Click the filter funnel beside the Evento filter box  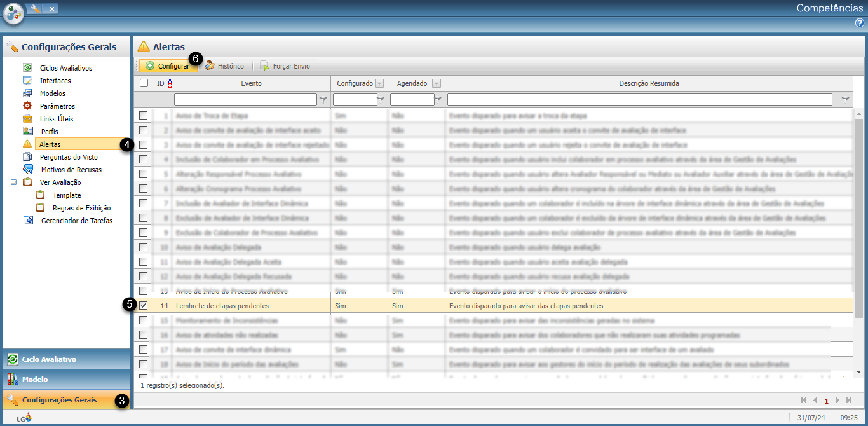[x=323, y=100]
